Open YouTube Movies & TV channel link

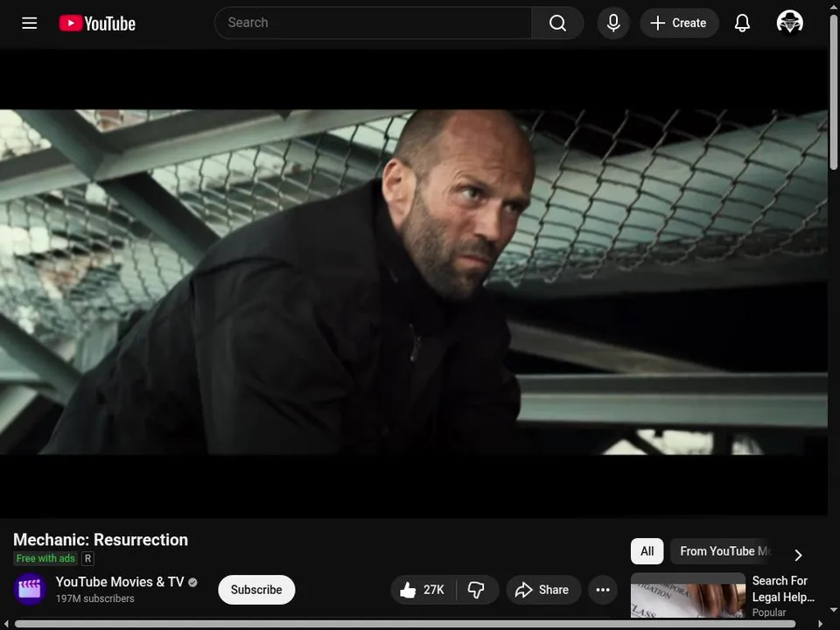point(120,582)
